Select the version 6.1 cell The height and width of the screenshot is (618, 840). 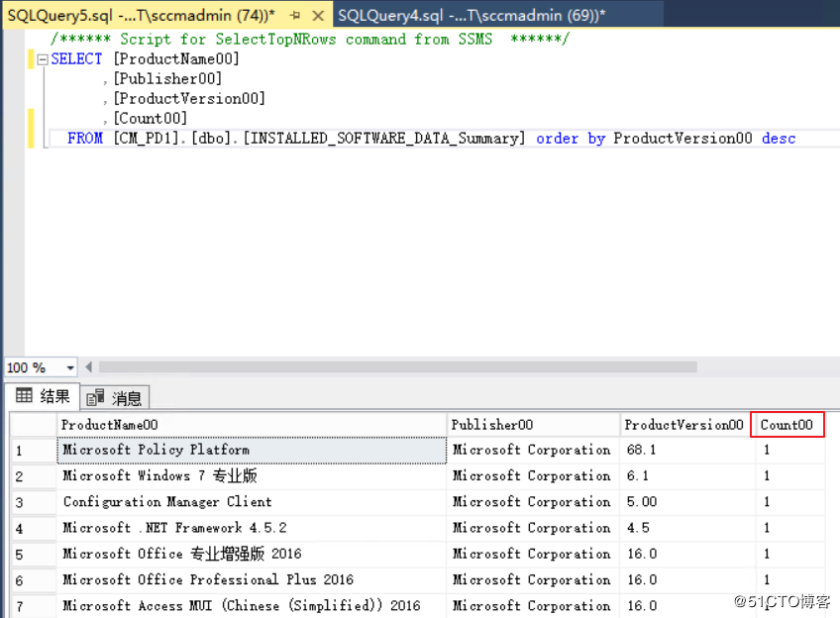coord(687,476)
